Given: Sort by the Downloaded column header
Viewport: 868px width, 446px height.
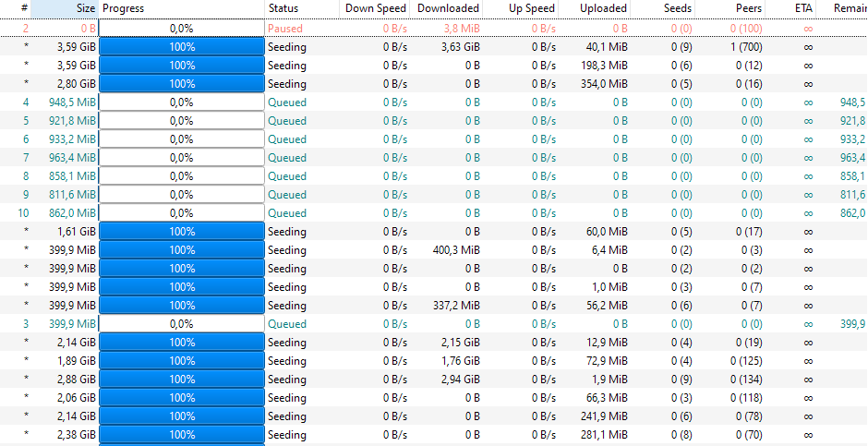Looking at the screenshot, I should pyautogui.click(x=447, y=8).
